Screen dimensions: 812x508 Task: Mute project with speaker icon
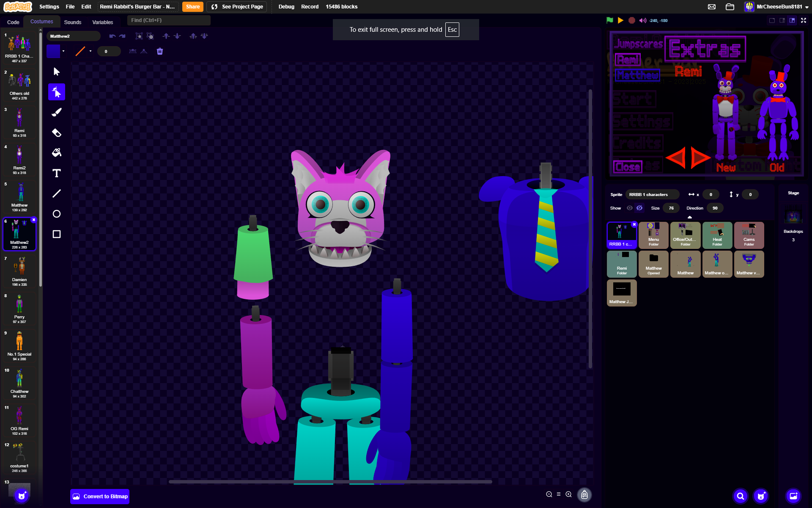[x=643, y=20]
